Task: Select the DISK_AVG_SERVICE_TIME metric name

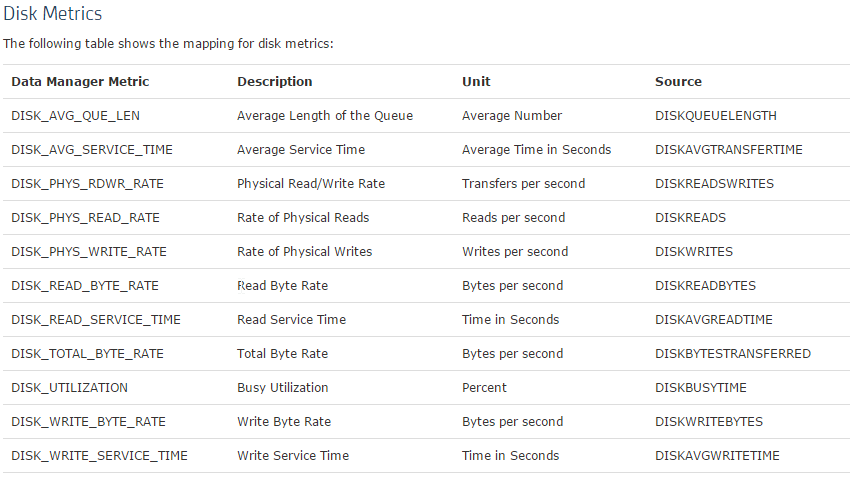Action: tap(92, 150)
